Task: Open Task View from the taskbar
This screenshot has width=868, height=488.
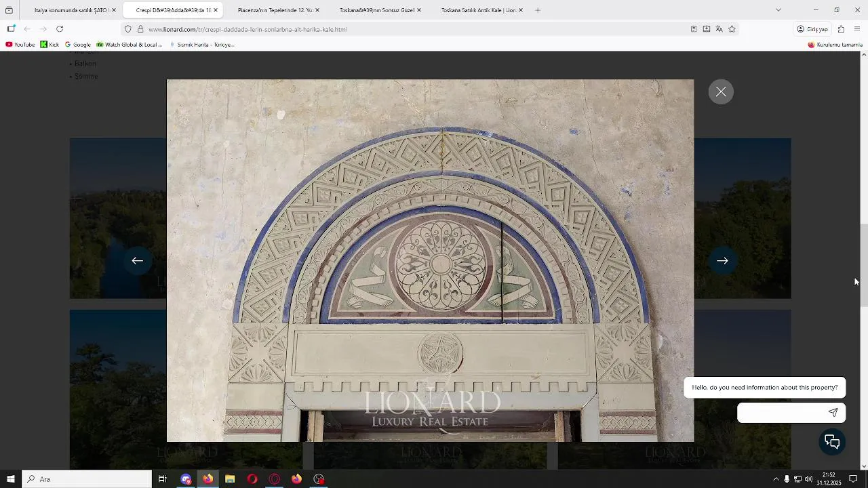Action: pos(163,479)
